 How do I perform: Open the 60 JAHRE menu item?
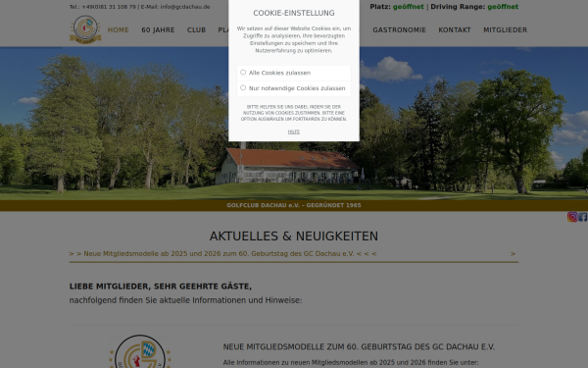[158, 29]
